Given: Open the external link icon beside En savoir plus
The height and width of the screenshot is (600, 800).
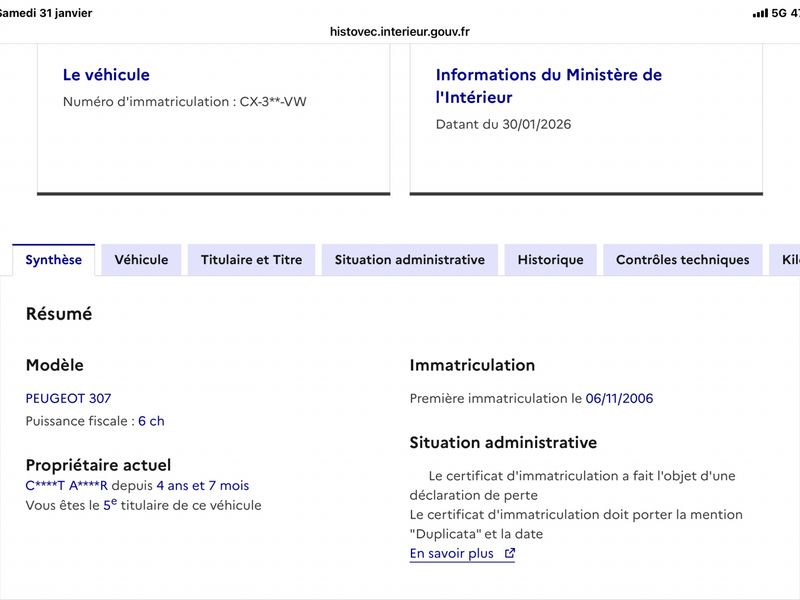Looking at the screenshot, I should click(x=510, y=553).
